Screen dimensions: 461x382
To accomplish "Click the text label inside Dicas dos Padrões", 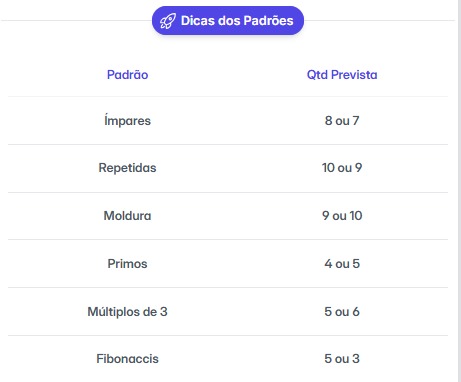I will [237, 21].
